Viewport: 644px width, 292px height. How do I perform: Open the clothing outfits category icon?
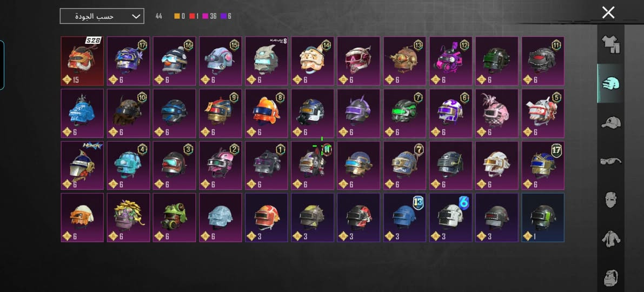coord(611,44)
